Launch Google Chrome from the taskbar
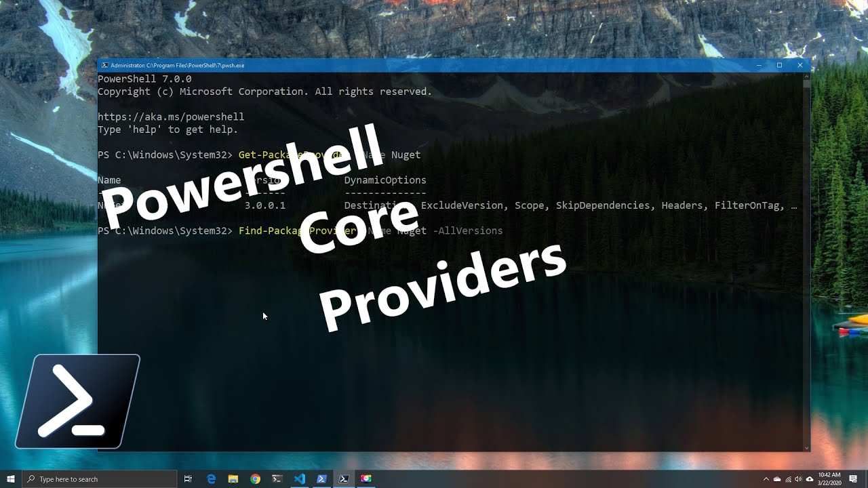868x488 pixels. 255,479
